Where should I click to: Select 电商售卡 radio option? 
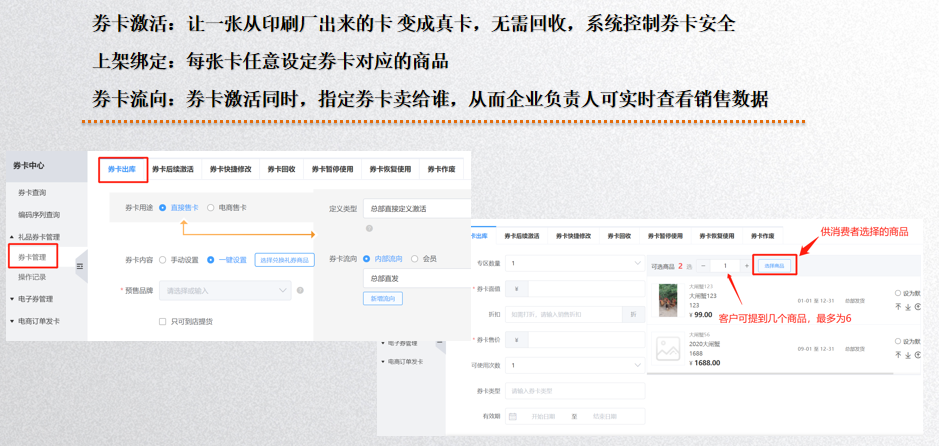[x=210, y=207]
